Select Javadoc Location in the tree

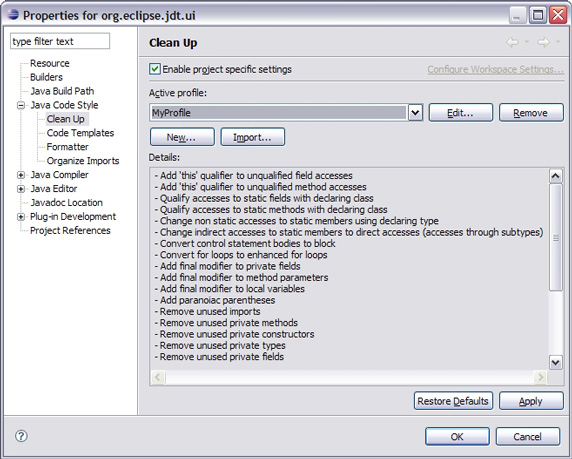click(x=66, y=202)
